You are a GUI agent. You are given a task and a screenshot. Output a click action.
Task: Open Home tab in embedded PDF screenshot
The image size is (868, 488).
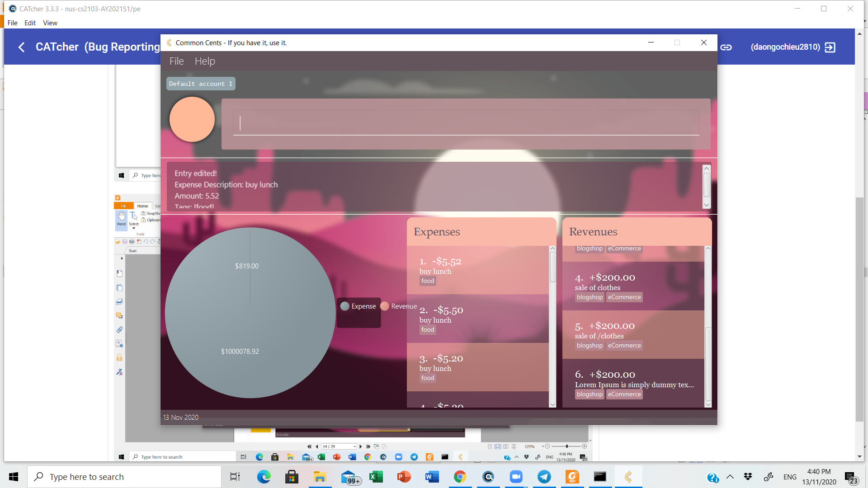142,206
